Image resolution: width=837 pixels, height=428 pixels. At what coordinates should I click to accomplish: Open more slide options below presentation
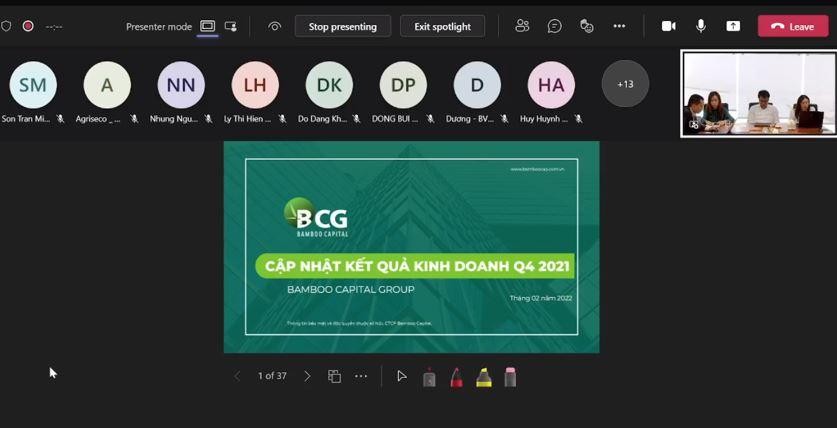coord(361,376)
